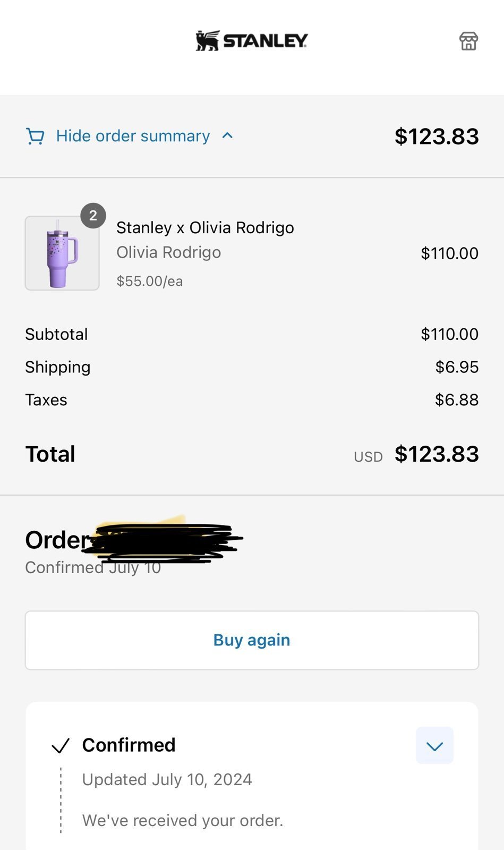The width and height of the screenshot is (504, 850).
Task: Click the header total $123.83
Action: click(437, 137)
